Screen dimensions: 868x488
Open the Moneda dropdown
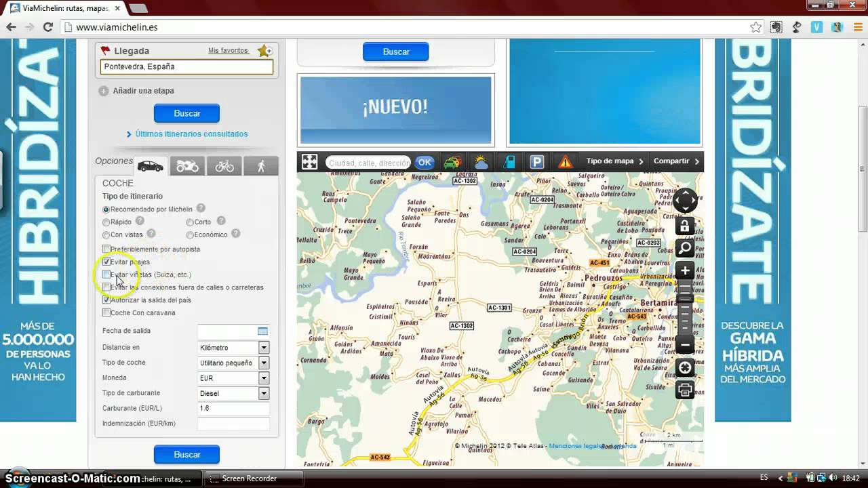pos(233,378)
